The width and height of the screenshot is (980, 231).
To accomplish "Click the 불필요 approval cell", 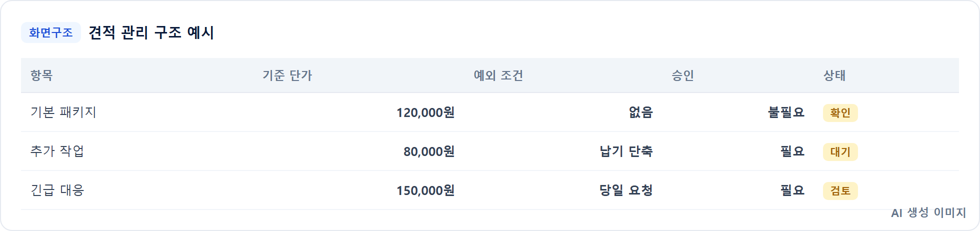I will (786, 112).
